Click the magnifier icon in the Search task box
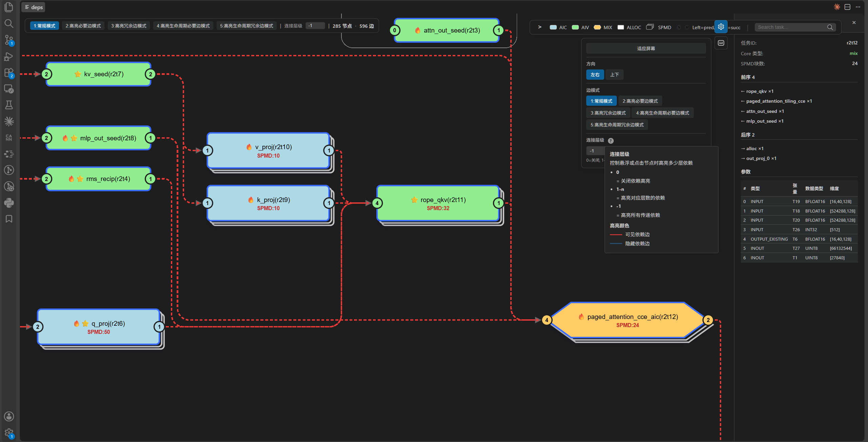The height and width of the screenshot is (442, 868). pos(830,27)
